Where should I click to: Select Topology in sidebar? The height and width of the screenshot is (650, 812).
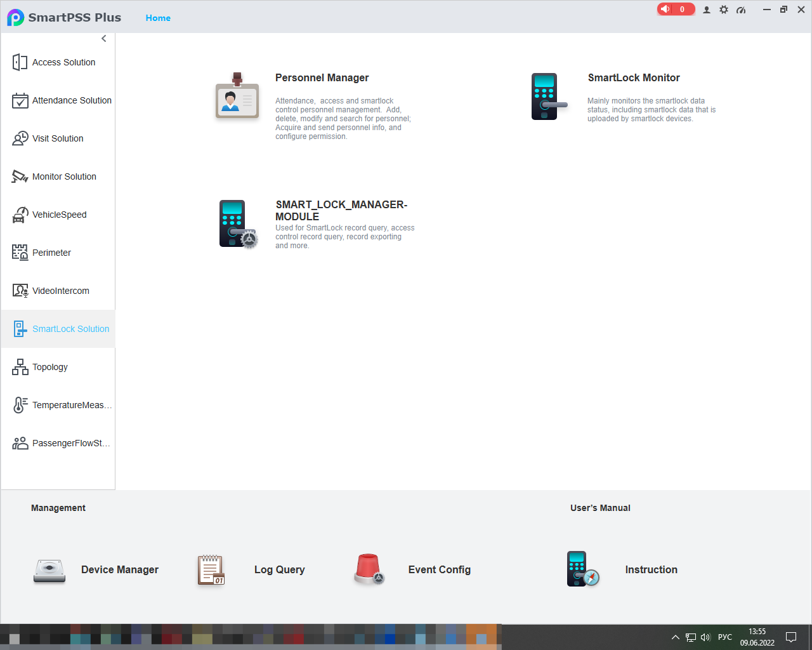(x=58, y=367)
